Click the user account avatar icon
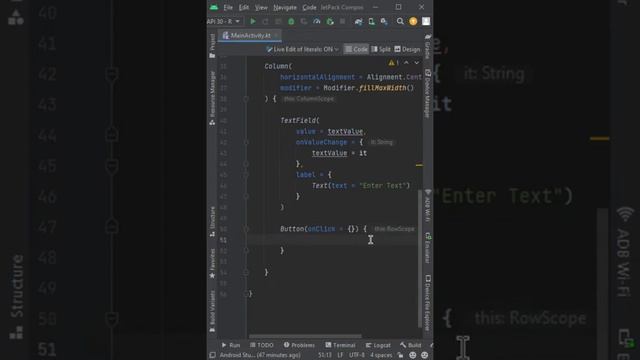Screen dimensions: 640x360 coord(426,21)
